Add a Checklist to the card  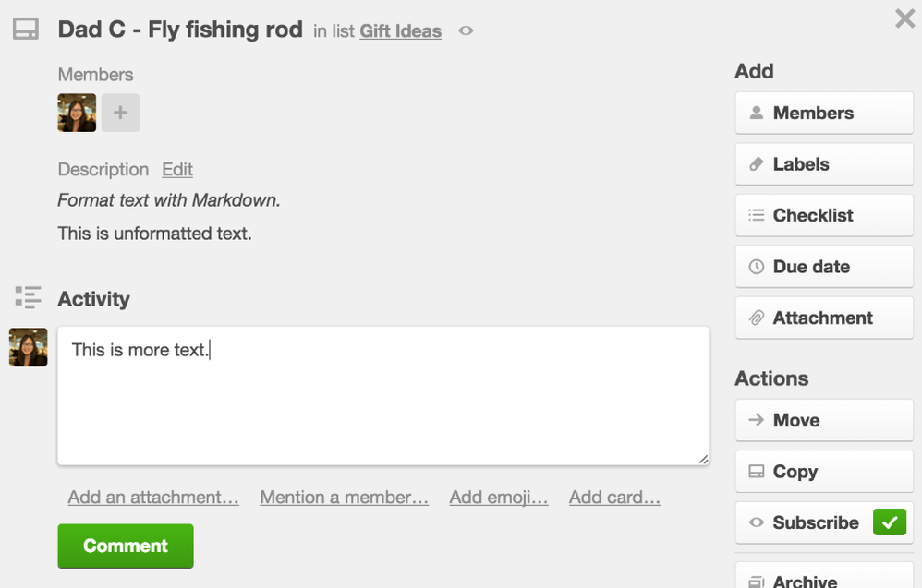click(824, 215)
